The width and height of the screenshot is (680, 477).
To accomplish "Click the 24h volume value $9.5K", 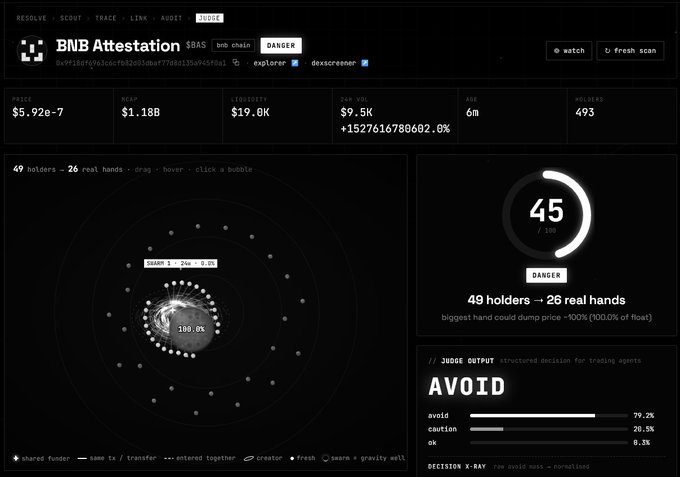I will click(356, 112).
